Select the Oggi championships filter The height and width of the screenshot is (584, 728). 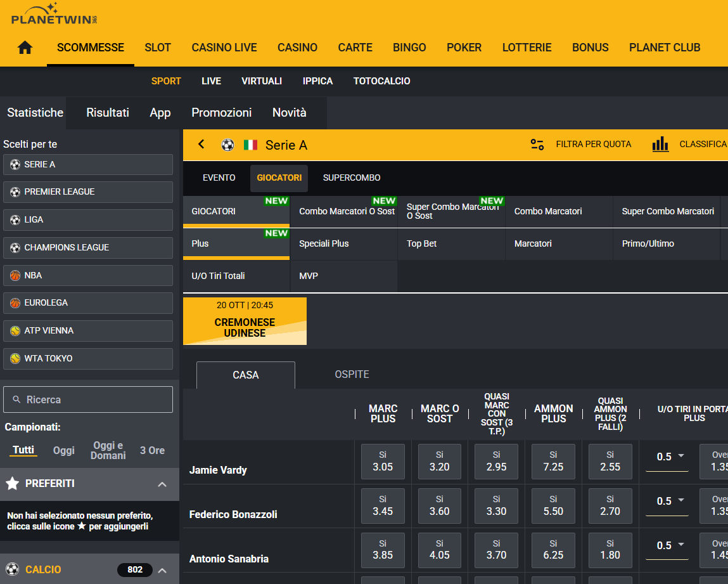click(63, 450)
